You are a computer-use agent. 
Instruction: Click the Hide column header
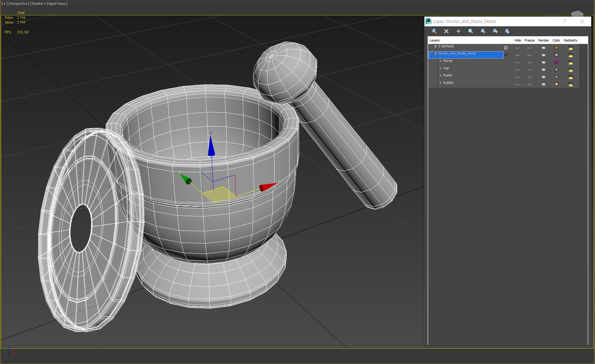pyautogui.click(x=517, y=40)
